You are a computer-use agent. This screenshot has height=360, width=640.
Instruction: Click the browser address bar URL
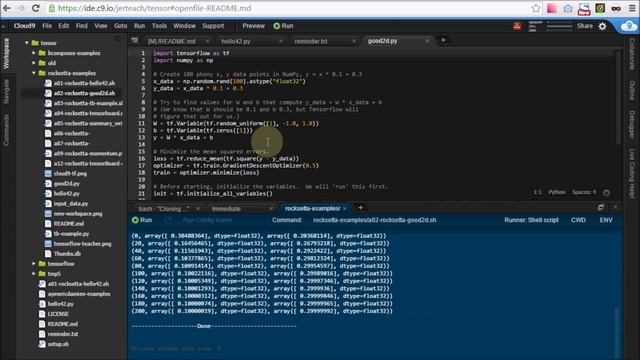point(154,8)
